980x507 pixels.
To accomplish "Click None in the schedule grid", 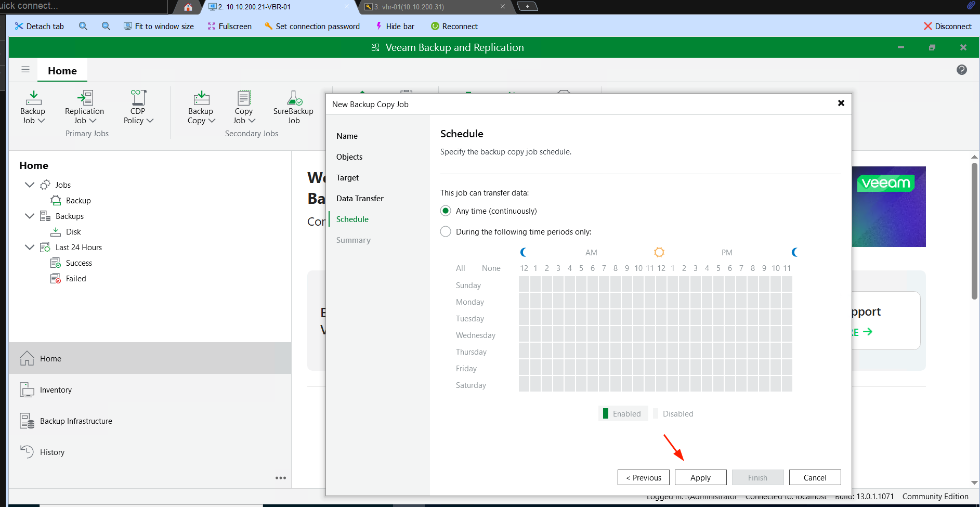I will (491, 268).
